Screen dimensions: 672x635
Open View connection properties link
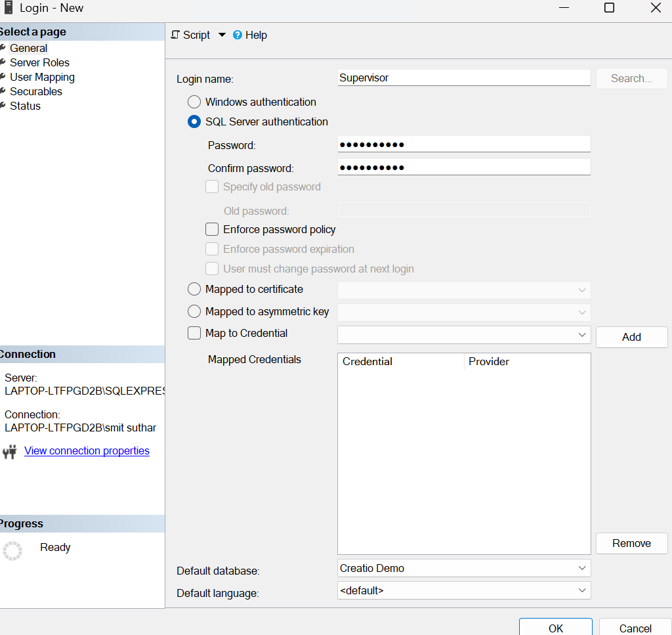click(87, 450)
